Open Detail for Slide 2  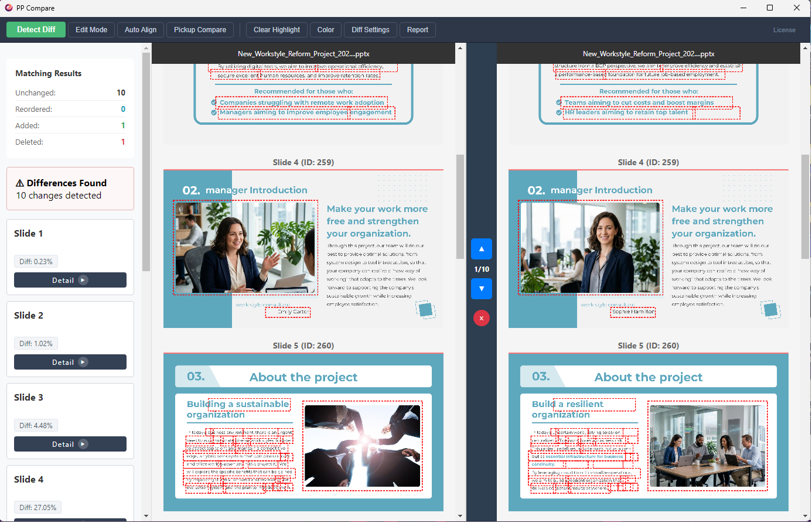(70, 362)
